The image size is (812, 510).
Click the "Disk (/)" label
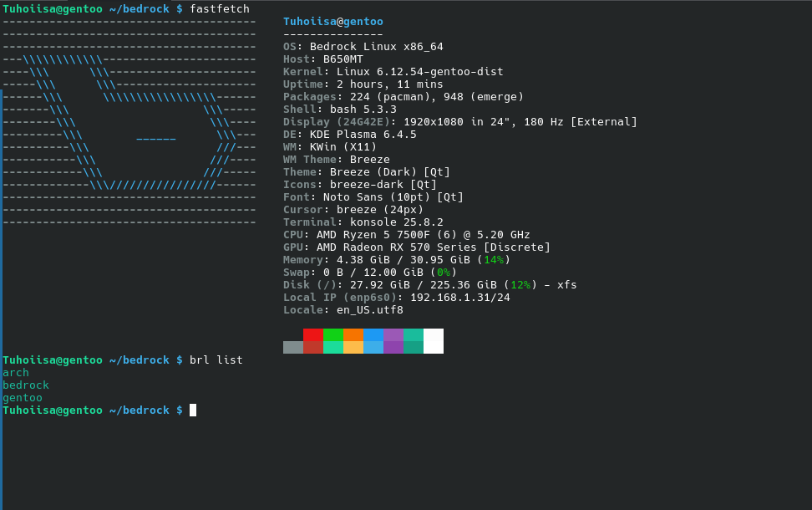310,284
